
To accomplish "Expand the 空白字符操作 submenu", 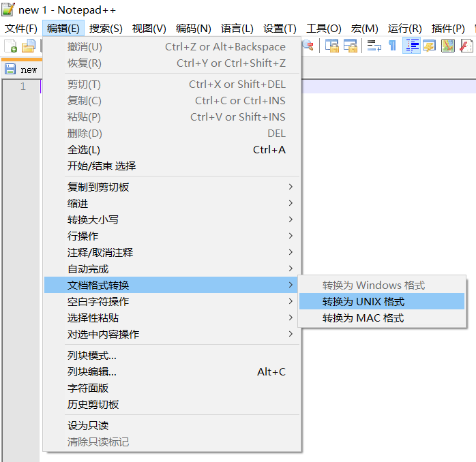I will (173, 302).
